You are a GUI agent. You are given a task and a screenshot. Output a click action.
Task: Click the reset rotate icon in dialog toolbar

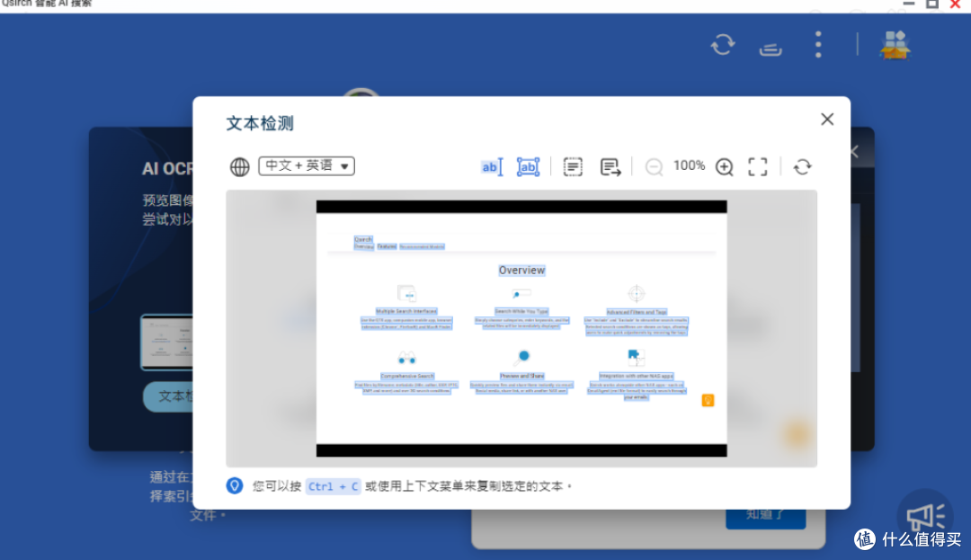point(803,166)
